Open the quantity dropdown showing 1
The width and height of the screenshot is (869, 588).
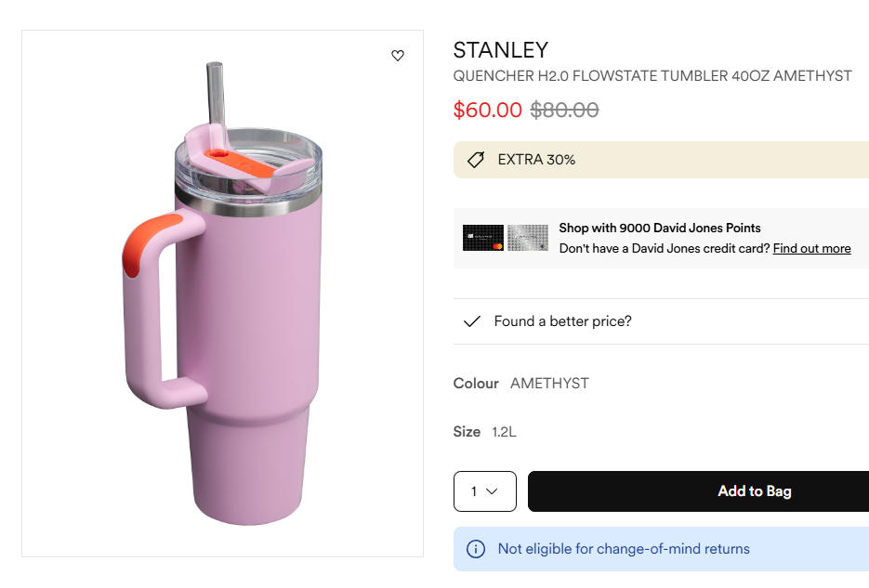(x=485, y=491)
